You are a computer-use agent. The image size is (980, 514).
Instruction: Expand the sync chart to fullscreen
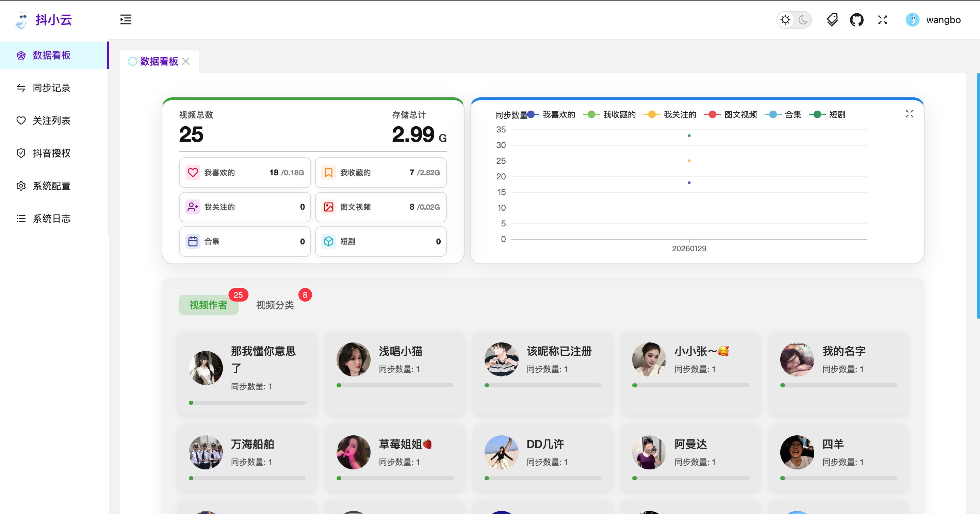pyautogui.click(x=909, y=114)
